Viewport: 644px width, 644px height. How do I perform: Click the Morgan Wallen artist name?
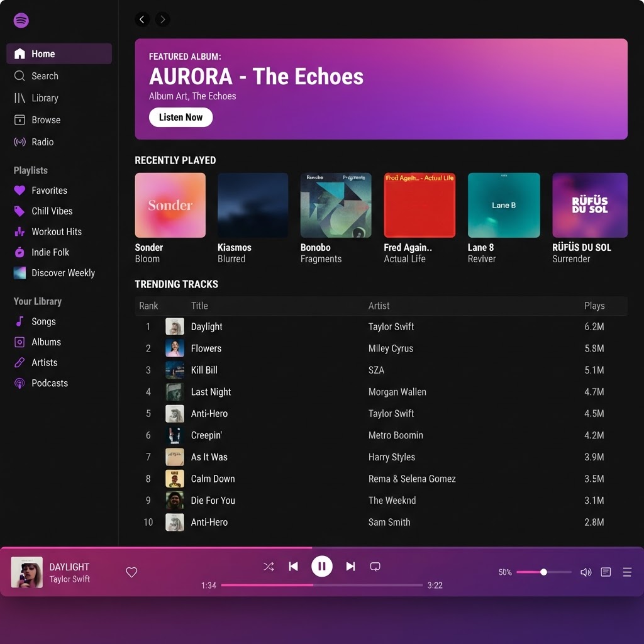tap(397, 392)
